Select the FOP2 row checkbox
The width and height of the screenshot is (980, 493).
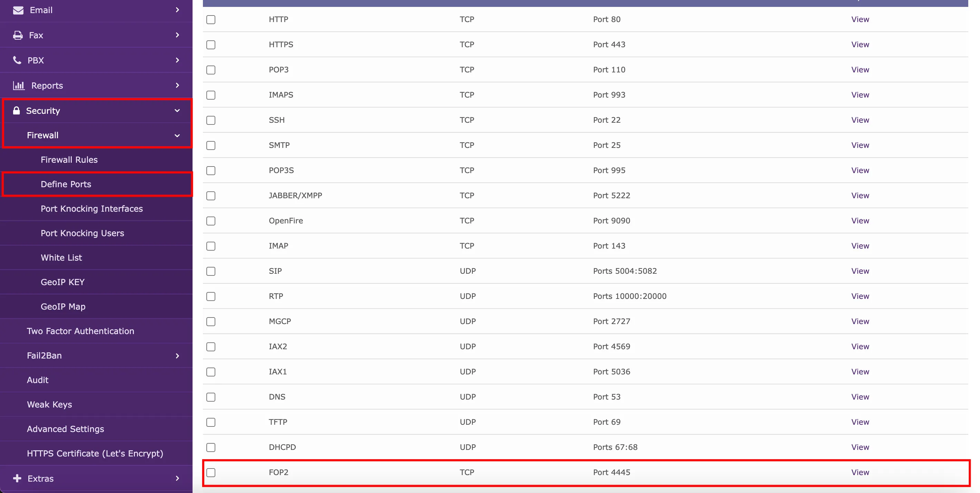click(211, 472)
